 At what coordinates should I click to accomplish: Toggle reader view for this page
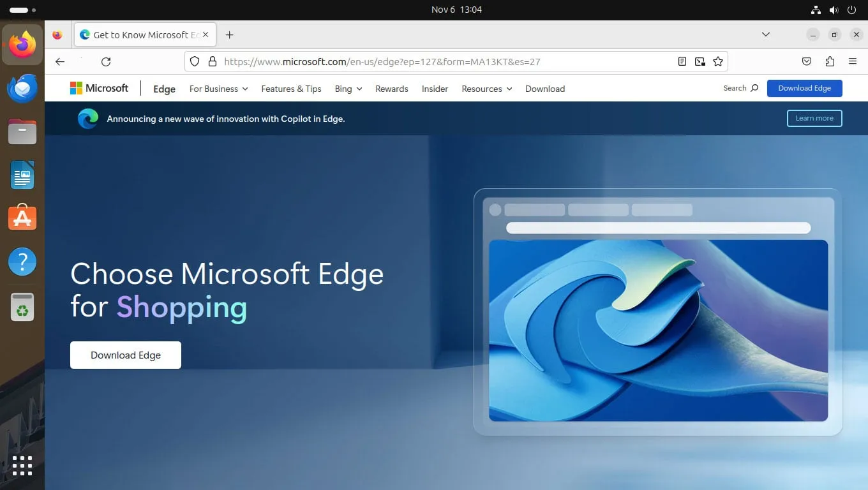point(682,61)
